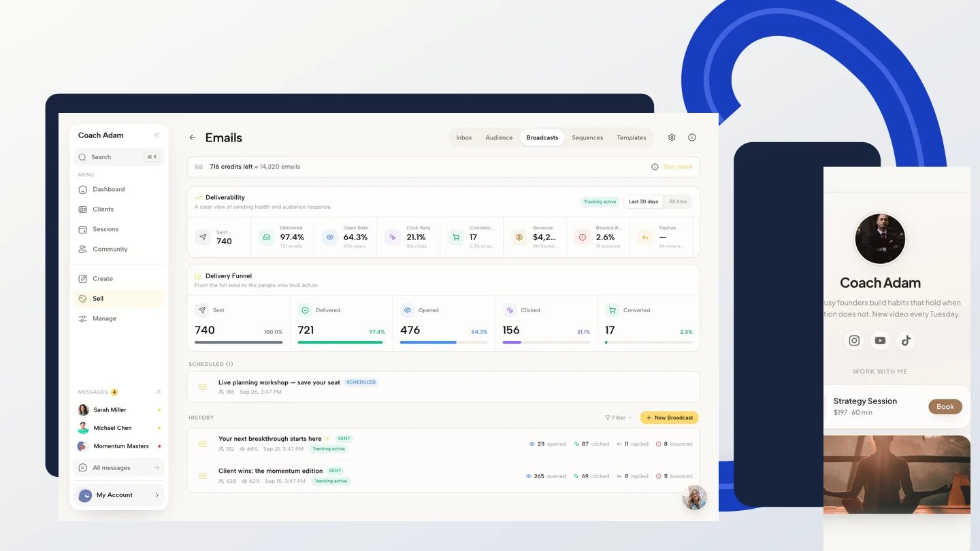This screenshot has height=551, width=980.
Task: Go to Sessions in the sidebar
Action: (119, 229)
